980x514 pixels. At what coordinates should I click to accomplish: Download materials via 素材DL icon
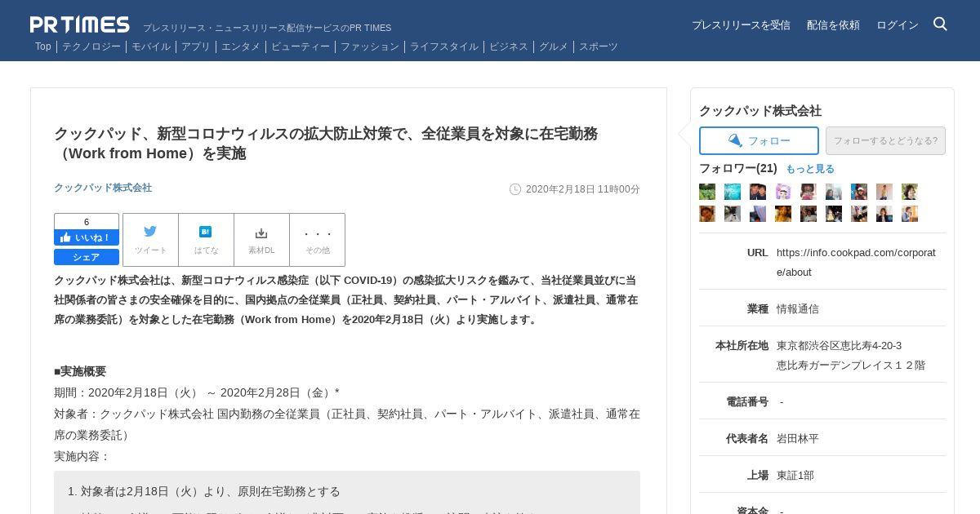coord(261,240)
